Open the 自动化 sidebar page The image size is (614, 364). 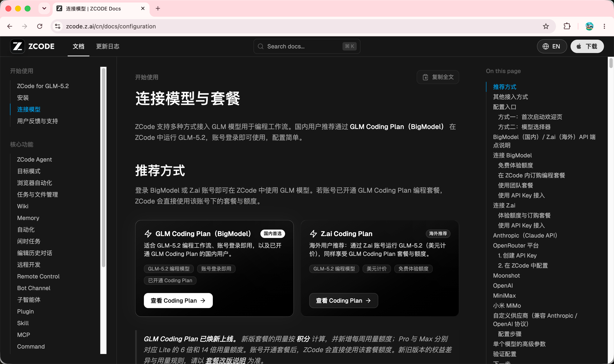click(26, 230)
